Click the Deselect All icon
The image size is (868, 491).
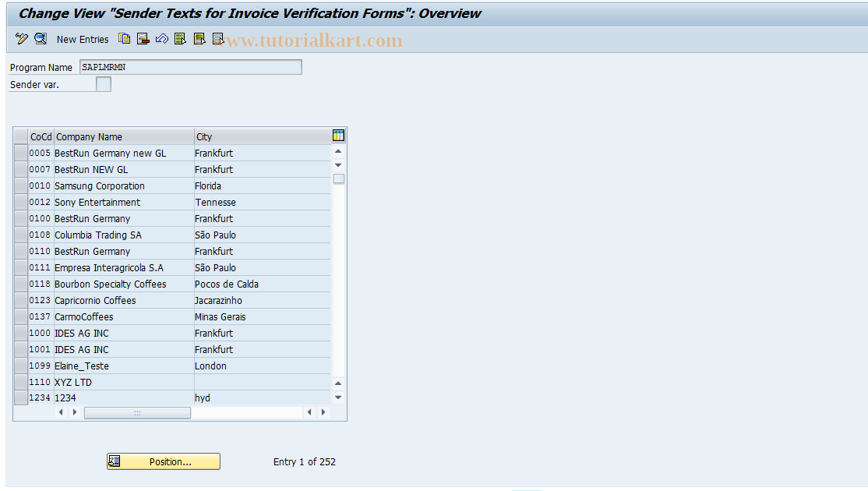[x=218, y=39]
